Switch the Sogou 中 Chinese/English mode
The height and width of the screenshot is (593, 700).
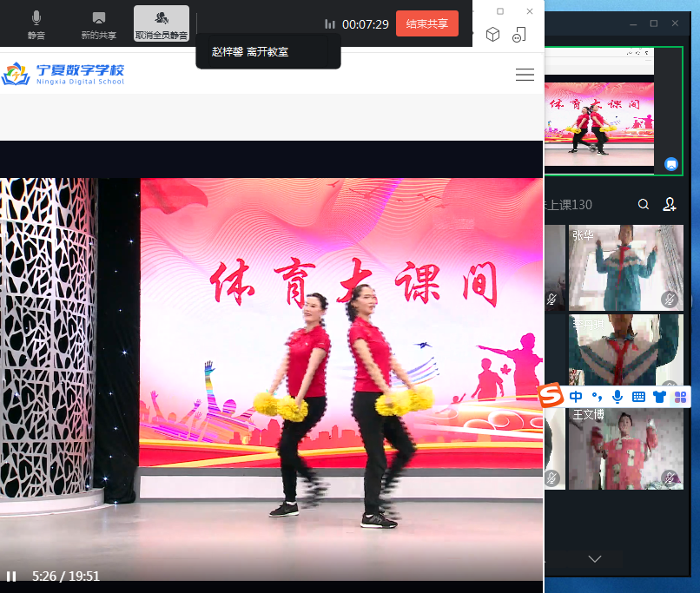(576, 397)
